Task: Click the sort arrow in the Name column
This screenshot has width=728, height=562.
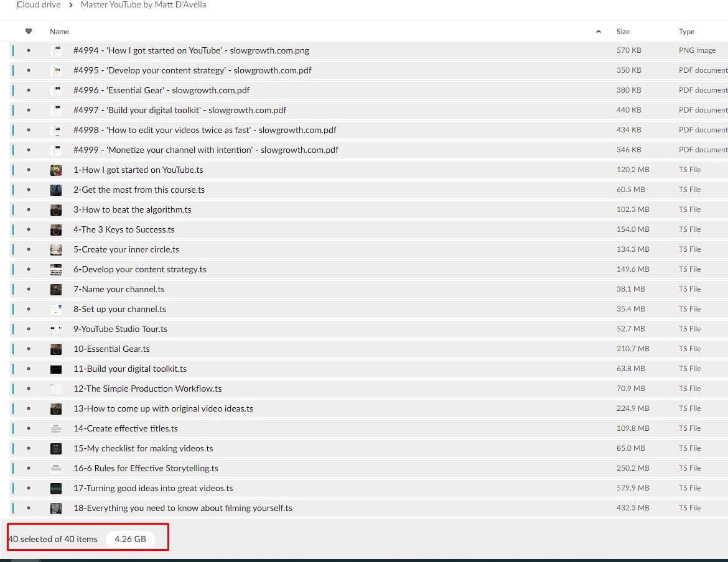Action: pos(599,32)
